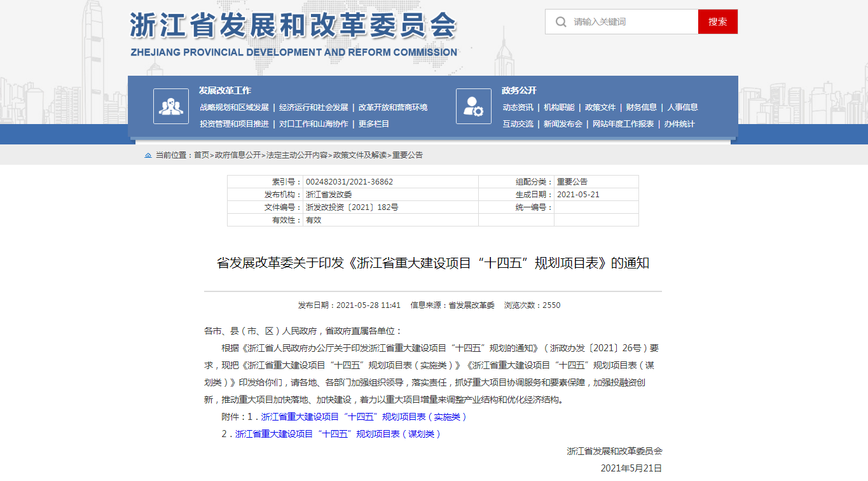Go to 人事信息 section
The height and width of the screenshot is (481, 868).
point(682,108)
